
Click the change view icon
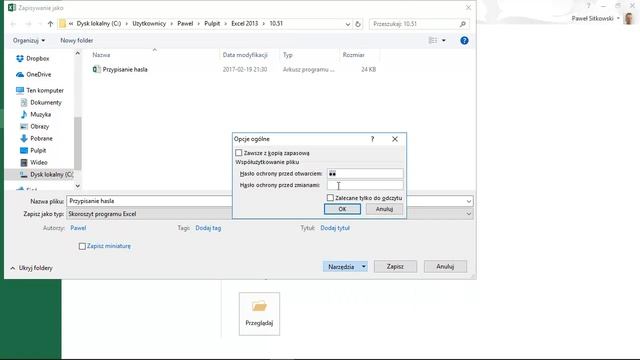[433, 40]
